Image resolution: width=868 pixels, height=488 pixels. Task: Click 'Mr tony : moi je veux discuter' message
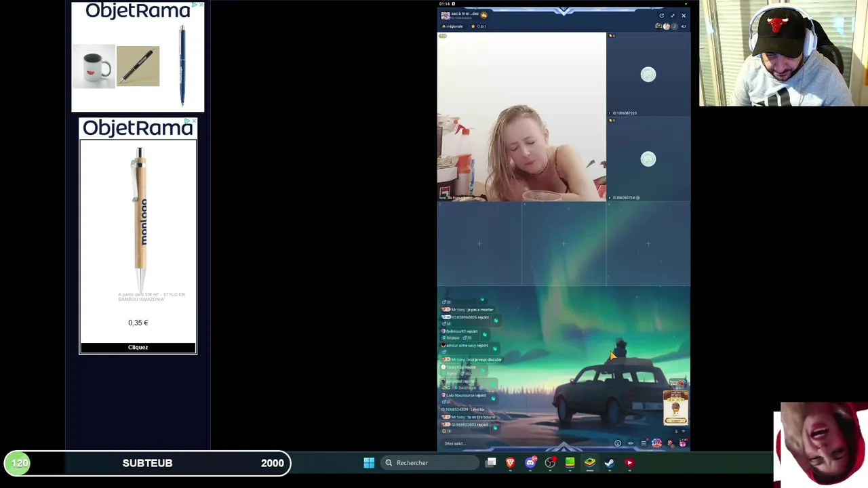click(x=472, y=359)
